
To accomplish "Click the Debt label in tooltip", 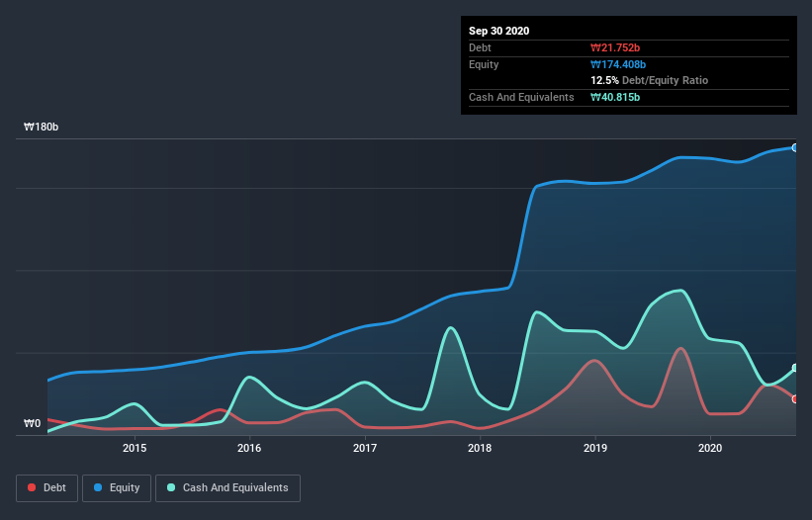I will [480, 47].
